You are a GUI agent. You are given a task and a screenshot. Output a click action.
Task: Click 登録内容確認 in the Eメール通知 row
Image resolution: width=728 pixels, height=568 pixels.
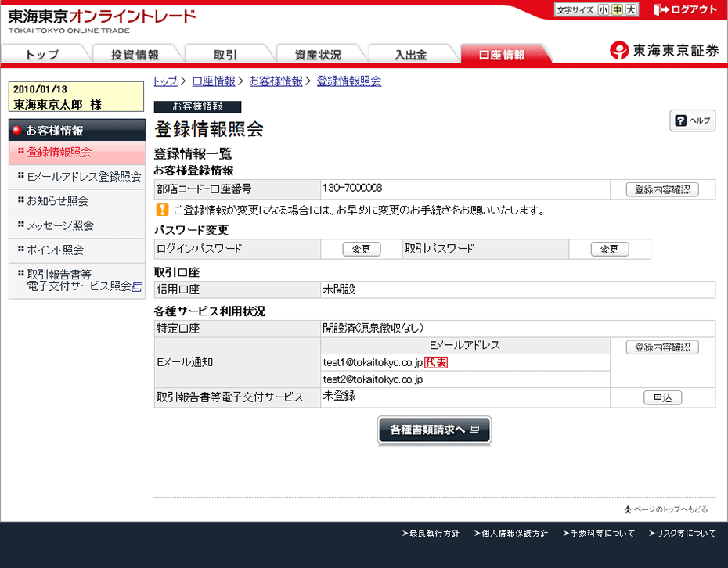(662, 347)
